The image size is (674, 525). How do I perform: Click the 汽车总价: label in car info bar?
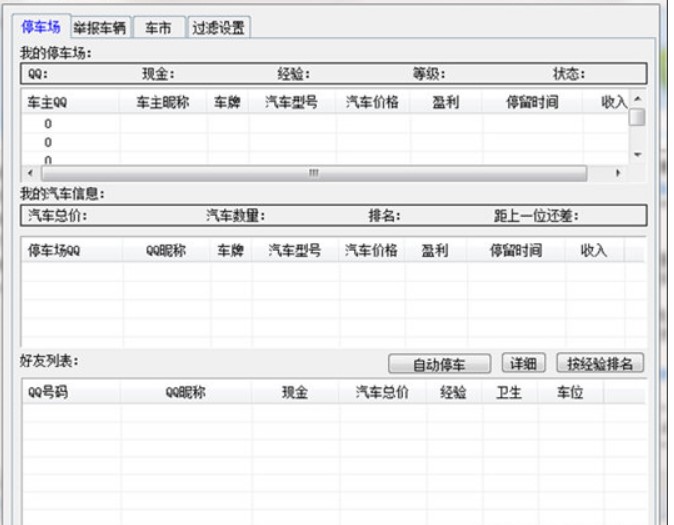(58, 215)
